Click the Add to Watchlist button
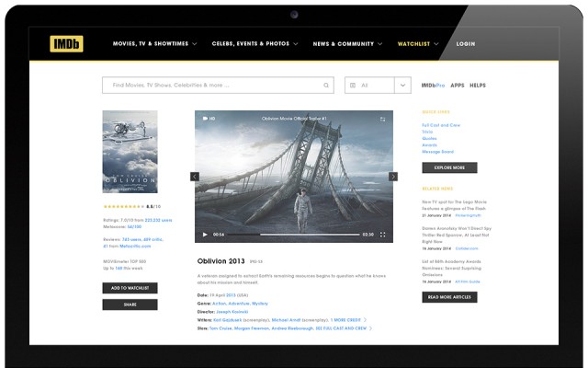Screen dimensions: 588x368 click(130, 288)
